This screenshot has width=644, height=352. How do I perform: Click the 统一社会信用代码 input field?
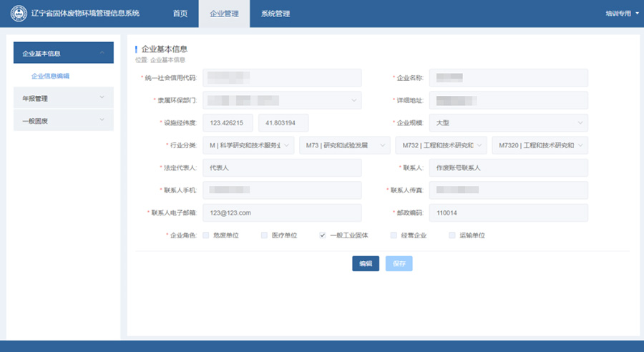coord(282,78)
